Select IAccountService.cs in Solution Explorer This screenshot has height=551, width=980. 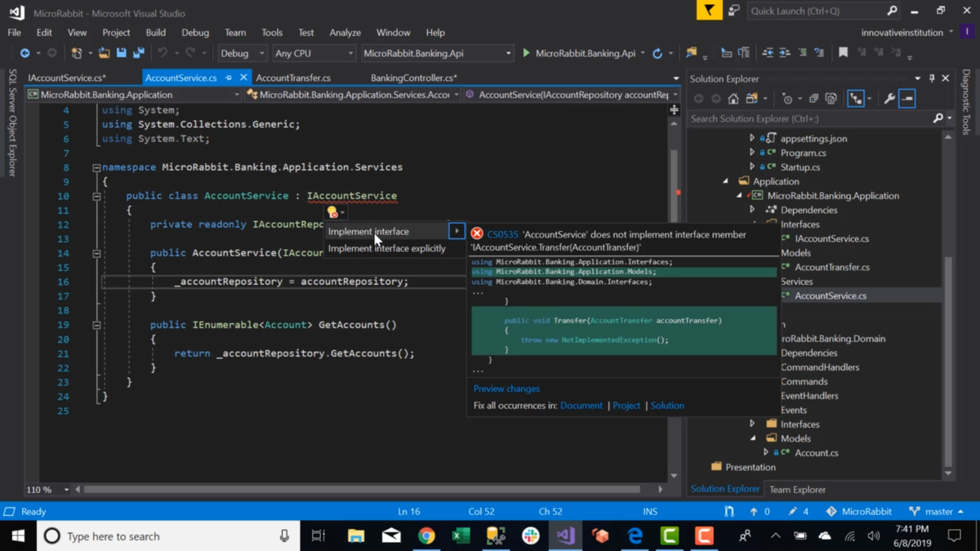[832, 238]
